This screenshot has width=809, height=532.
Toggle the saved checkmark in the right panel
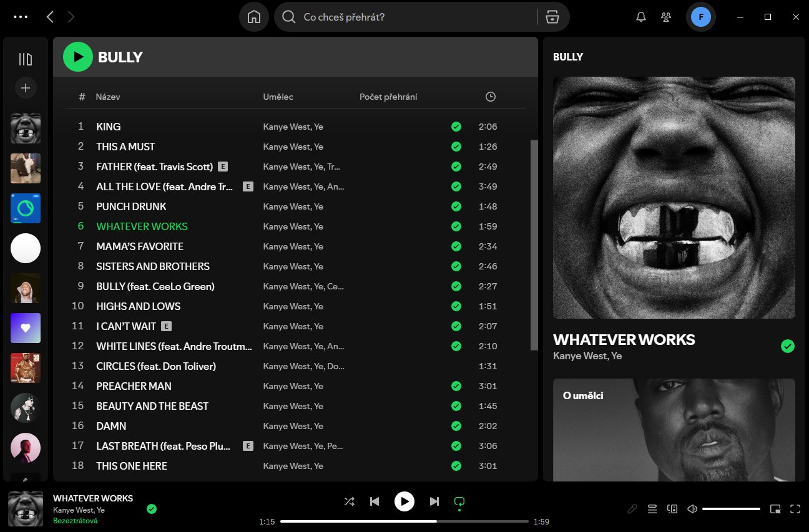pyautogui.click(x=788, y=346)
